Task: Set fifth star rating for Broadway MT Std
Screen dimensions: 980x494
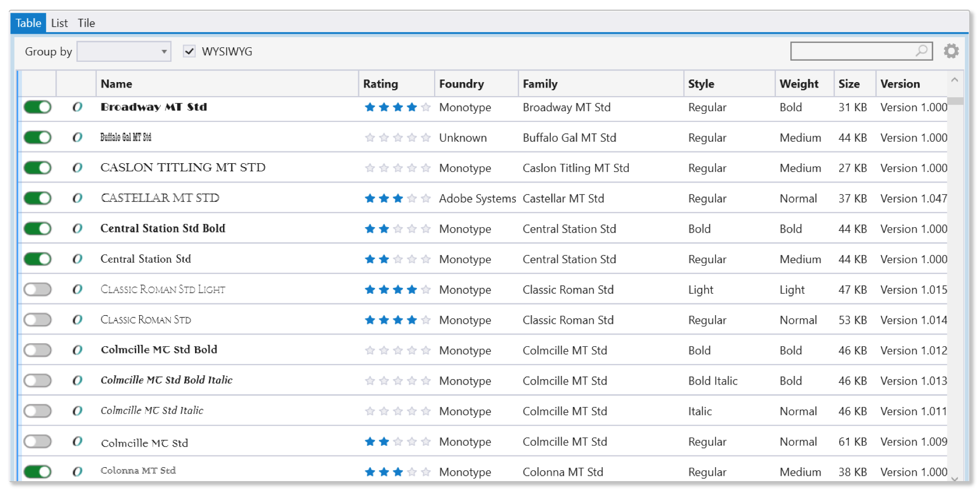Action: point(426,107)
